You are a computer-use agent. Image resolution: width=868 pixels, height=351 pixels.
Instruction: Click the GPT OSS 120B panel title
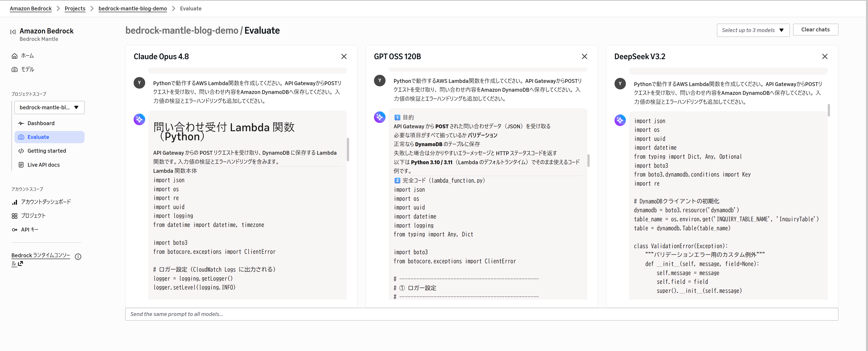[397, 56]
